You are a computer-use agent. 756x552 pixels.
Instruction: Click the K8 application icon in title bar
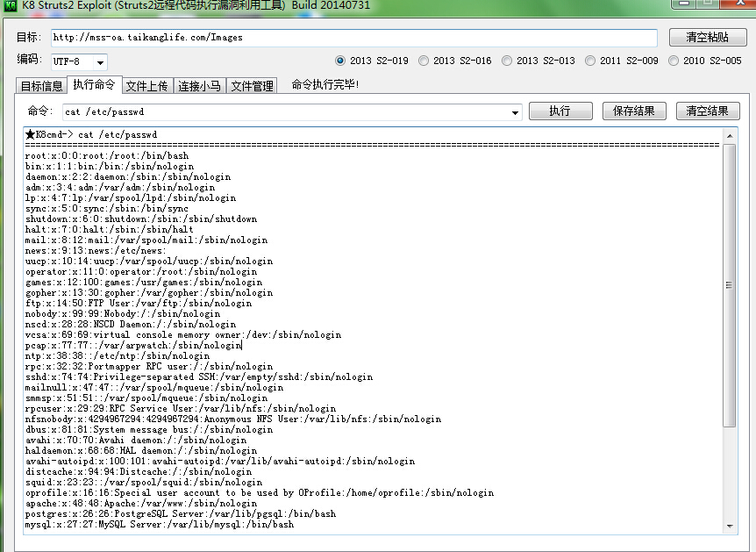pos(11,5)
